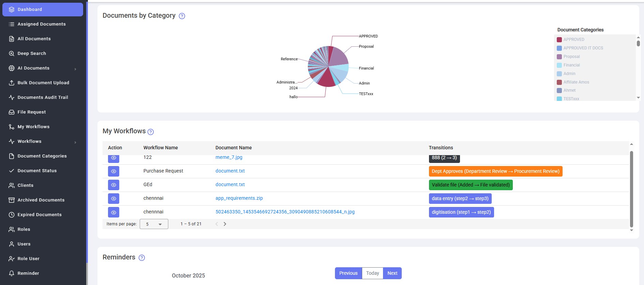
Task: Click the Archived Documents box icon
Action: click(12, 200)
